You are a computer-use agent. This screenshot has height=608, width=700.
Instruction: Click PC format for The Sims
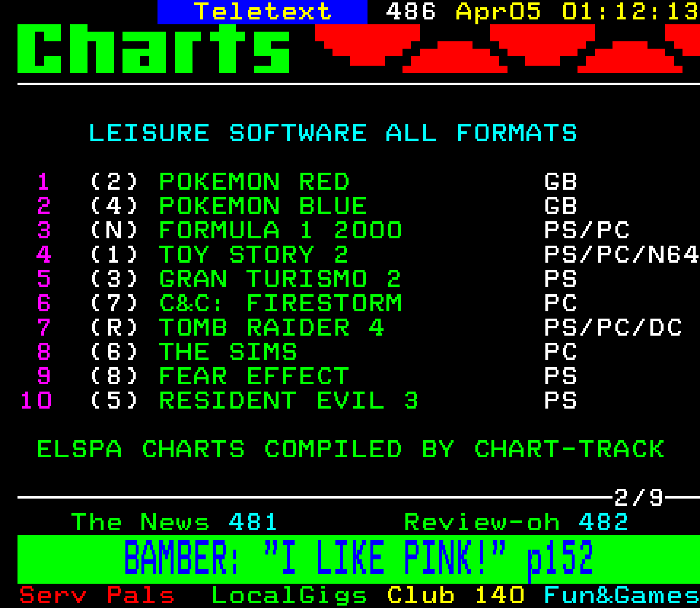560,352
